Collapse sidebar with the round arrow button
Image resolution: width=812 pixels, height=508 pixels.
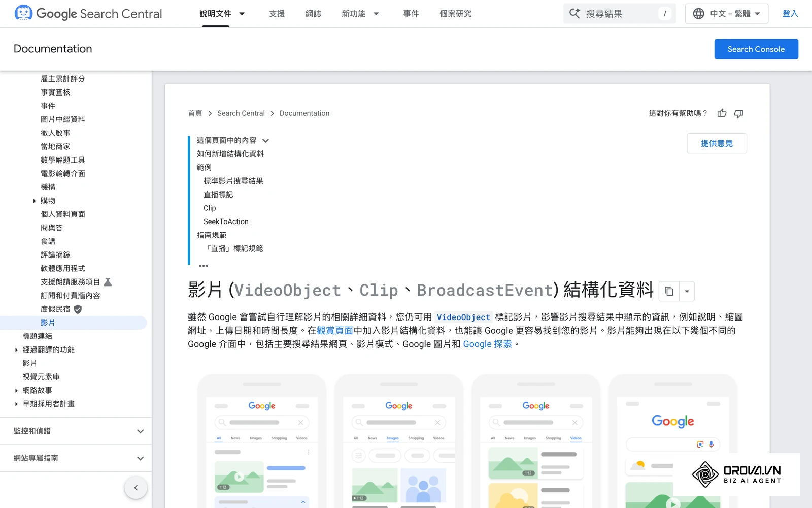pyautogui.click(x=136, y=488)
